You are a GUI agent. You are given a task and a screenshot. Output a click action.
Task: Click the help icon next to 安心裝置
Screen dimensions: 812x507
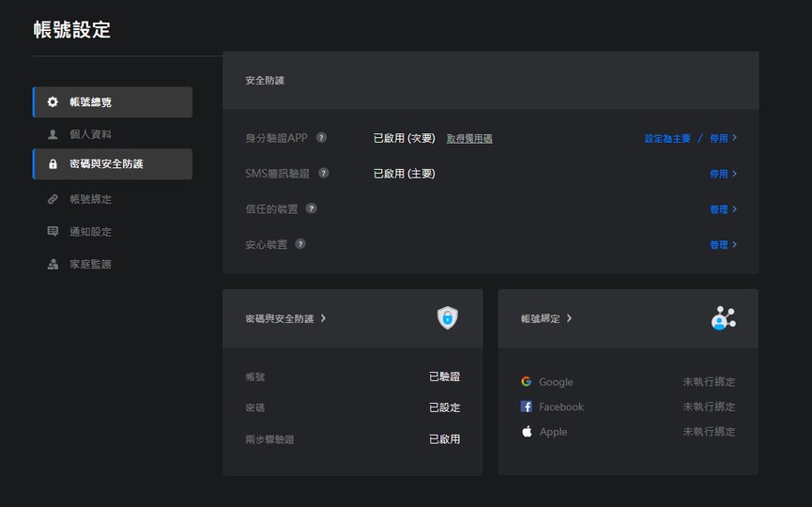(x=300, y=244)
